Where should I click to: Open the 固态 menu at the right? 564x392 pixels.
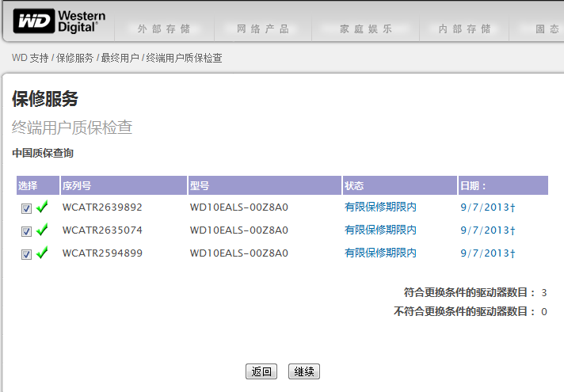click(x=547, y=29)
